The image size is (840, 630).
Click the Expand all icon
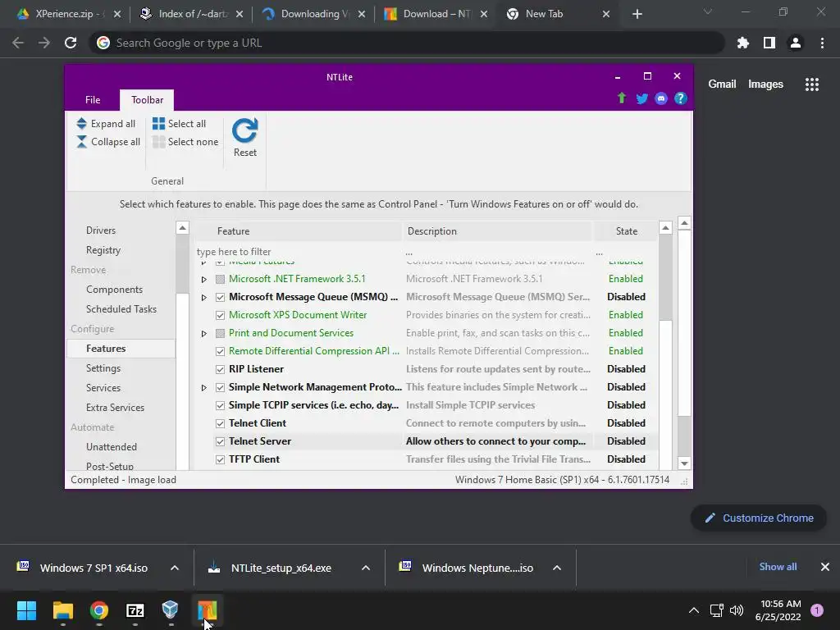click(81, 124)
